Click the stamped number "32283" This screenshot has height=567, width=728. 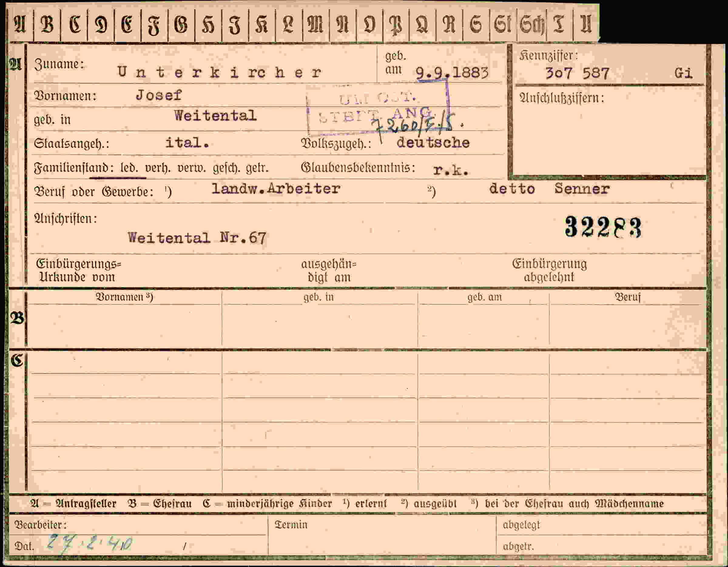(x=603, y=227)
